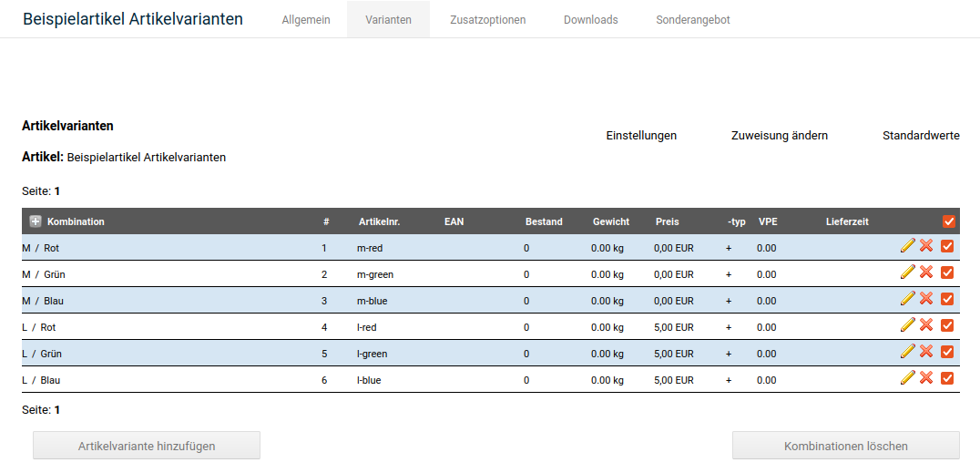The height and width of the screenshot is (473, 980).
Task: Click red X delete icon for L / Rot
Action: click(926, 325)
